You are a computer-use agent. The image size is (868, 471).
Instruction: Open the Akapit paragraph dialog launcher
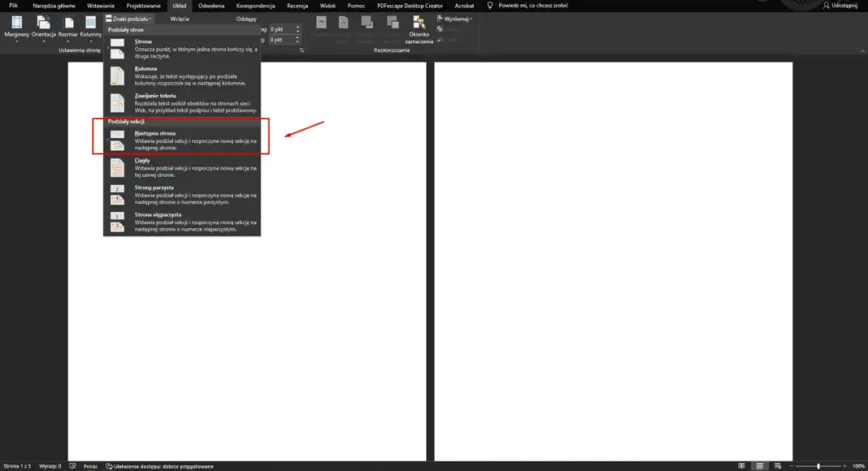(301, 51)
